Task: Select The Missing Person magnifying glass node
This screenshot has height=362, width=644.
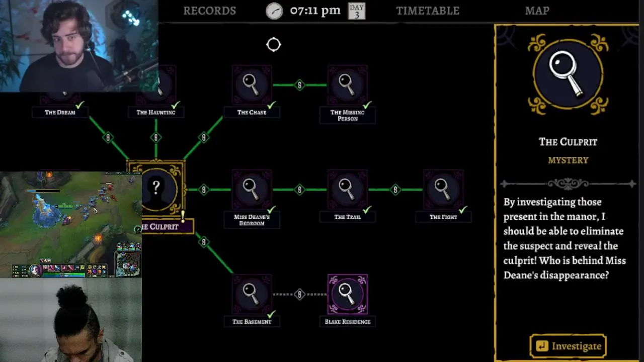Action: click(347, 84)
